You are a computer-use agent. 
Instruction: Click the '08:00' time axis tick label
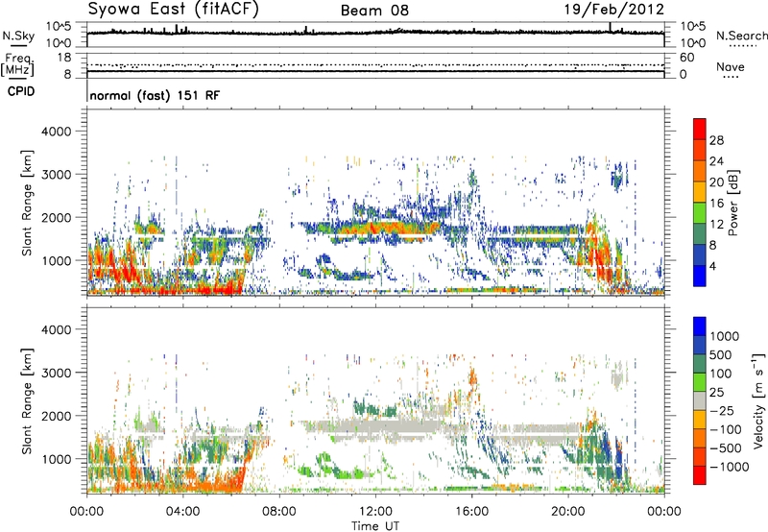coord(279,512)
